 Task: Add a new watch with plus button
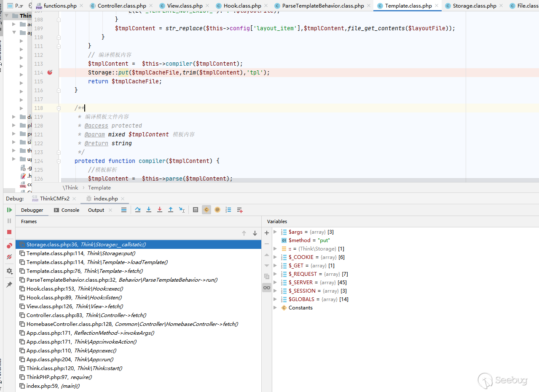tap(266, 233)
